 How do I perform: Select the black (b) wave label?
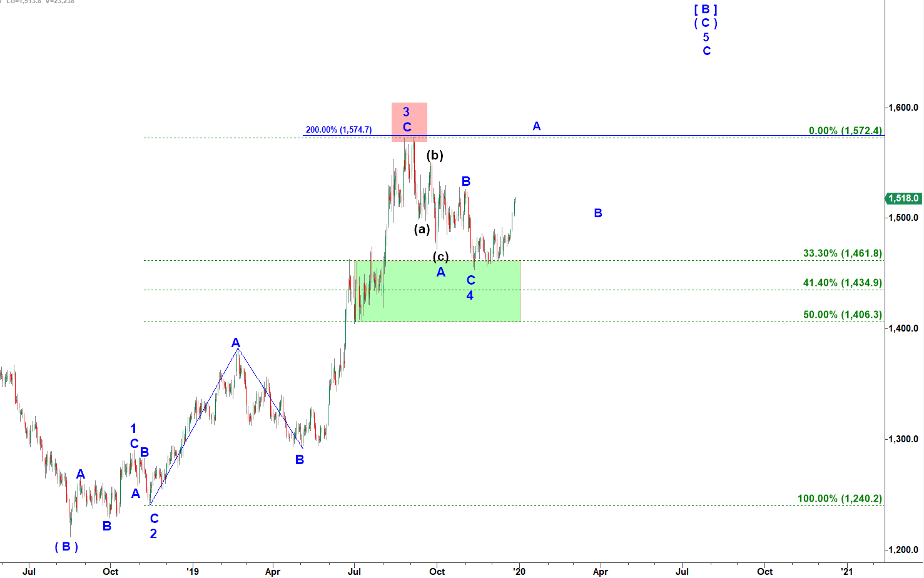tap(435, 155)
